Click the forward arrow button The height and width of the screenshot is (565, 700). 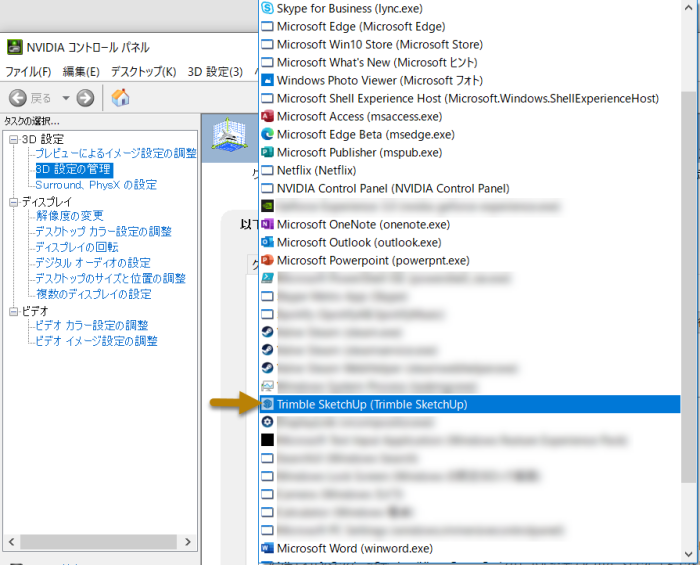coord(85,98)
